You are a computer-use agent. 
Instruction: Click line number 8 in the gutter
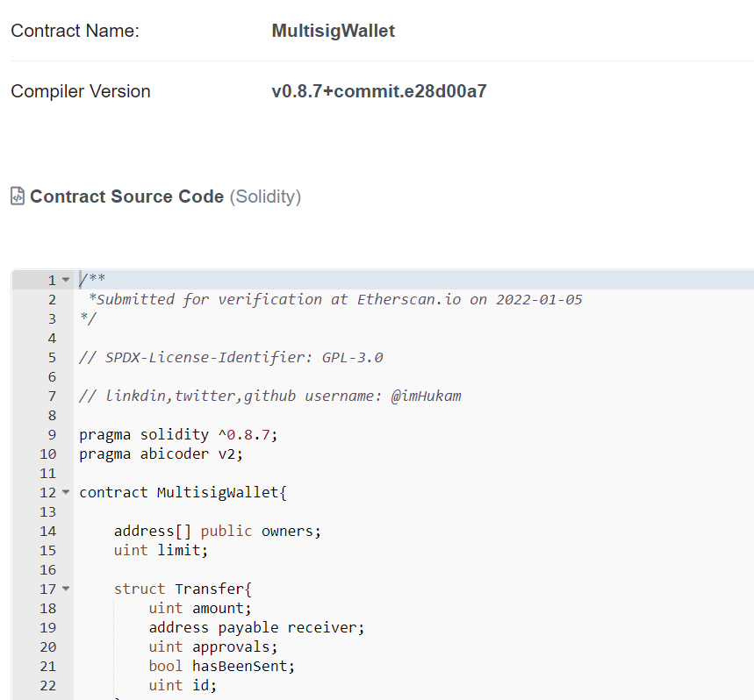[52, 415]
